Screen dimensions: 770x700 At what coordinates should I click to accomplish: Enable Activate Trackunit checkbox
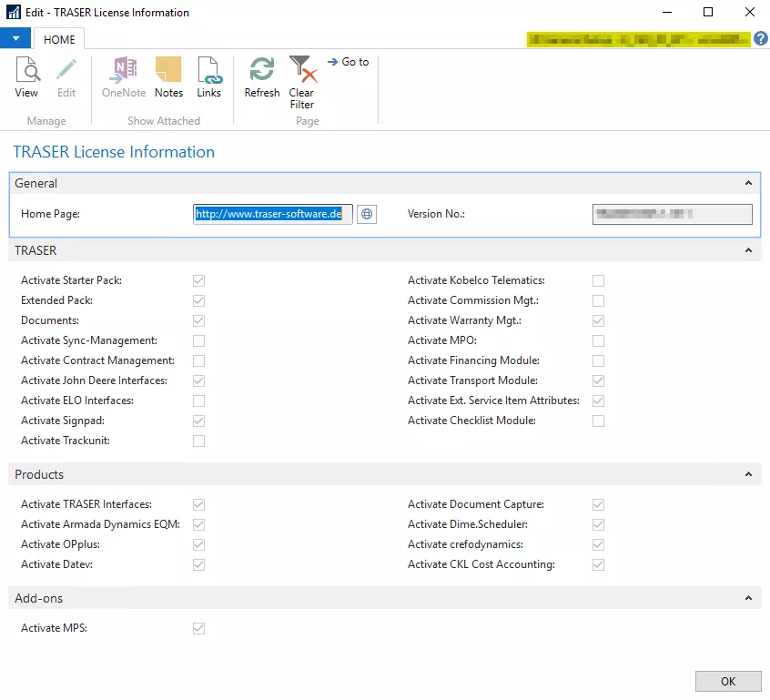[x=199, y=441]
